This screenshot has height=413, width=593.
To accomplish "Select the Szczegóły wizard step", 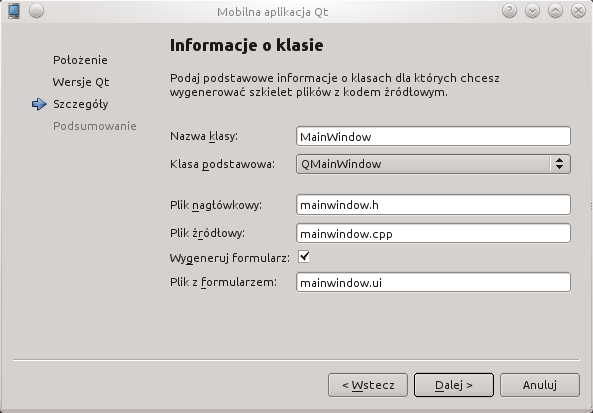I will 81,104.
